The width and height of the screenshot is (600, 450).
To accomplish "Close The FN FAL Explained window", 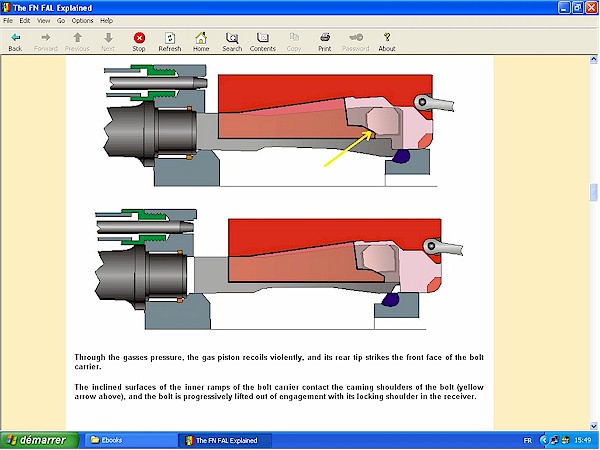I will coord(592,8).
